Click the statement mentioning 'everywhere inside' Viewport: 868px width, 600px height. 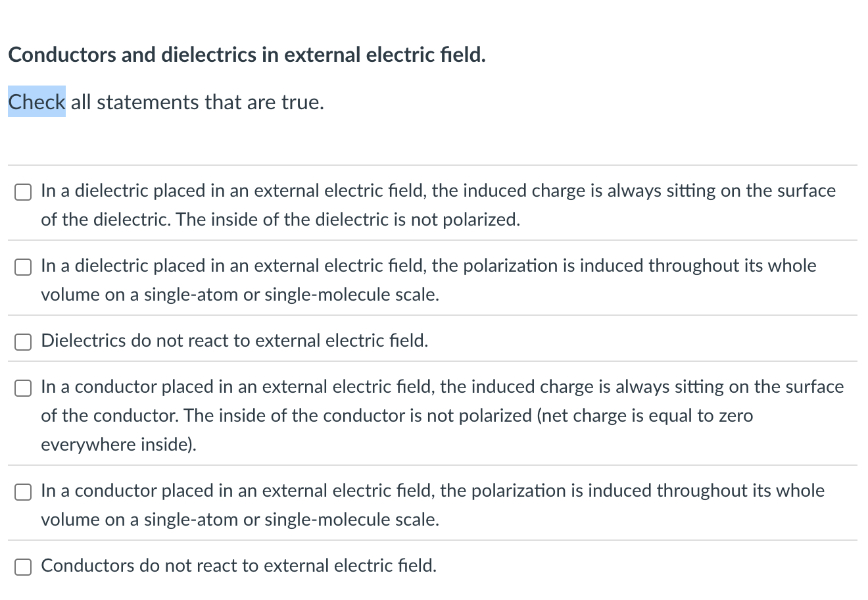coord(118,445)
